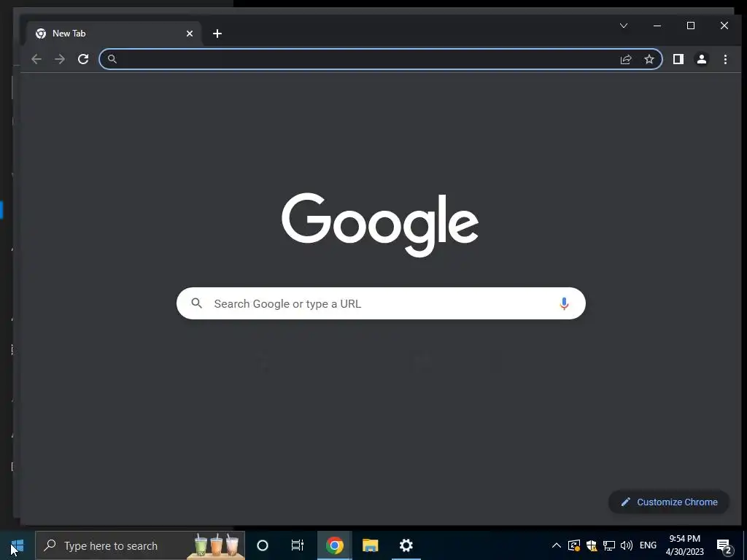Click the magnifier icon in Google search box
Image resolution: width=747 pixels, height=560 pixels.
click(x=196, y=303)
